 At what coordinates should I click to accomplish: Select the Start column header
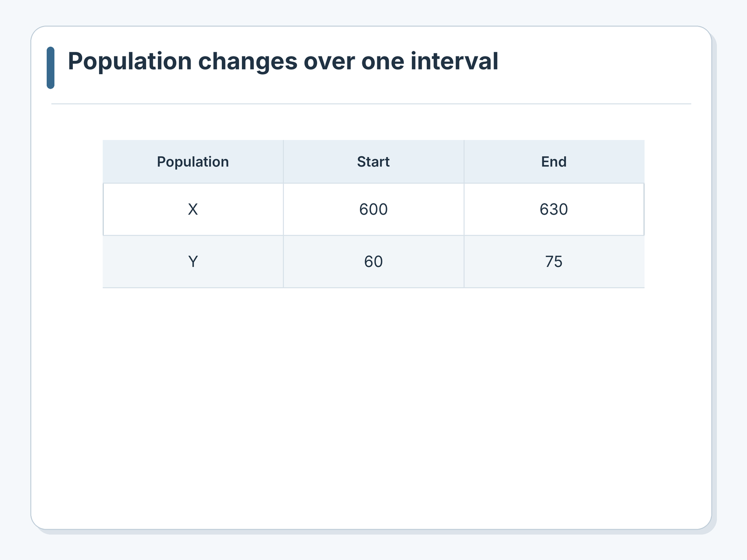pos(373,161)
